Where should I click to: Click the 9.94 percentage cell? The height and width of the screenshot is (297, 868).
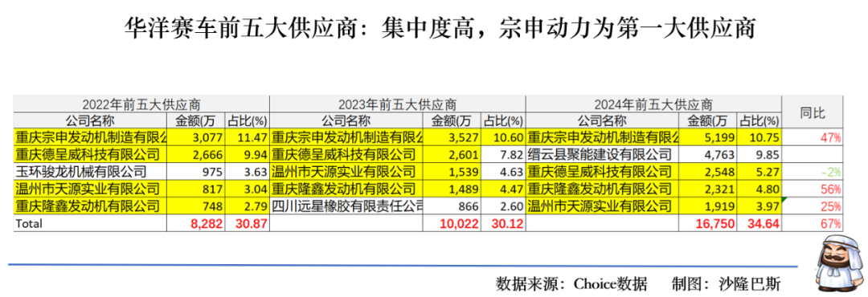point(248,154)
